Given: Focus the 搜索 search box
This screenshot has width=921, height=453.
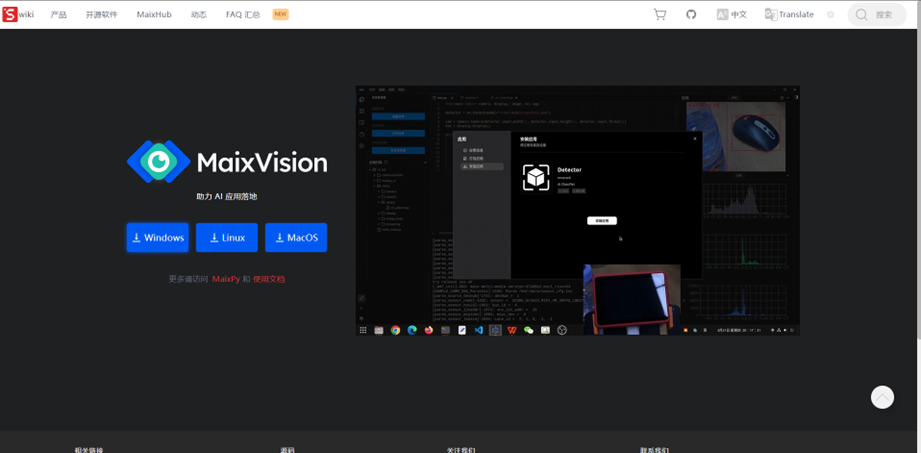Looking at the screenshot, I should [x=877, y=15].
